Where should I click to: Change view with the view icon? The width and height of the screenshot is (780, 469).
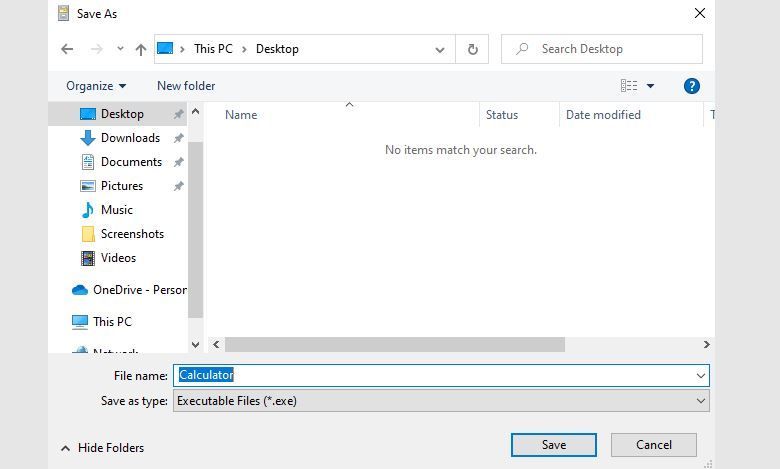(629, 86)
